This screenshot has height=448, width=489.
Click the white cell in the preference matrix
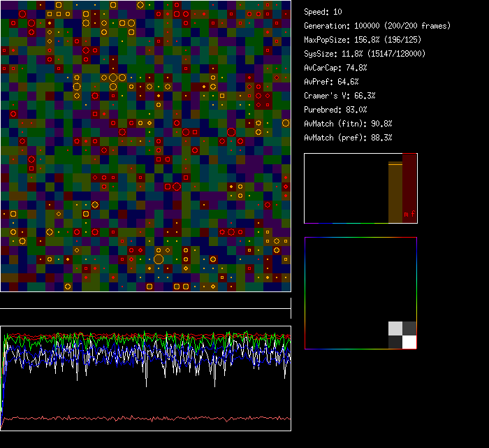tap(409, 342)
